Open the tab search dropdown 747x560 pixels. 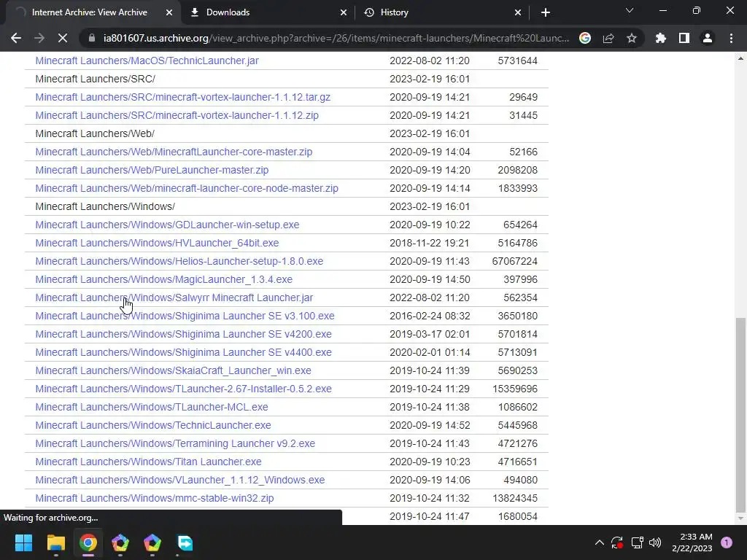(630, 10)
